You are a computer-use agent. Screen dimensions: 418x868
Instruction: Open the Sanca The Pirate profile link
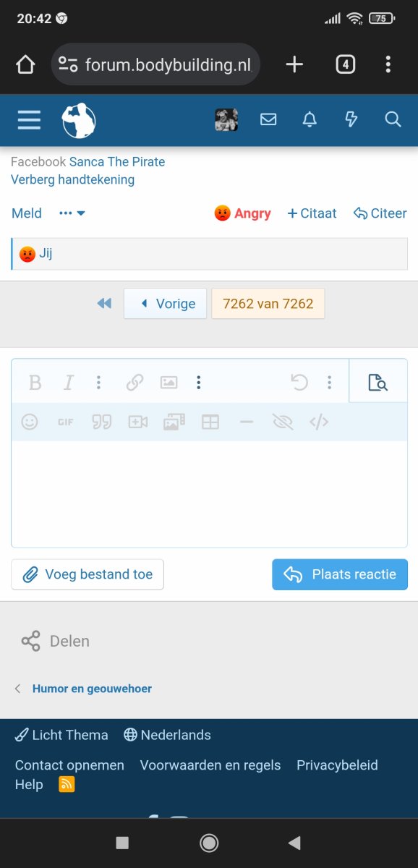point(117,162)
